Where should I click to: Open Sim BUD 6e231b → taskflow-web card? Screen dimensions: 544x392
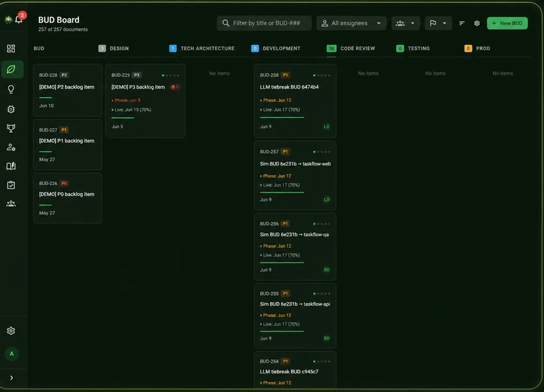[x=295, y=176]
